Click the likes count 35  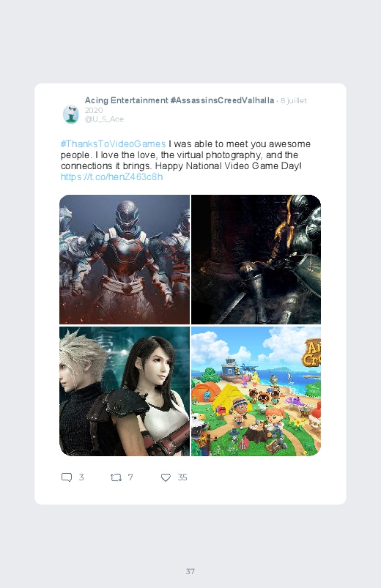pos(182,477)
